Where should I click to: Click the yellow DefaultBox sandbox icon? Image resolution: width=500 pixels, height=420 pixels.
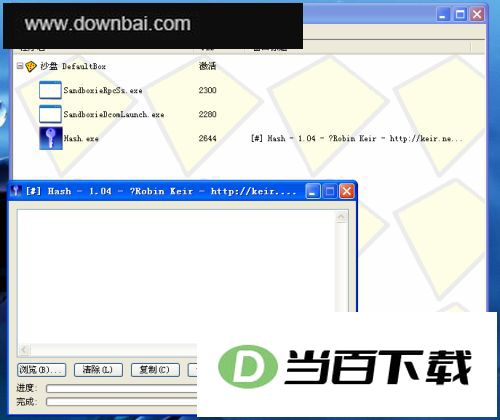coord(31,66)
